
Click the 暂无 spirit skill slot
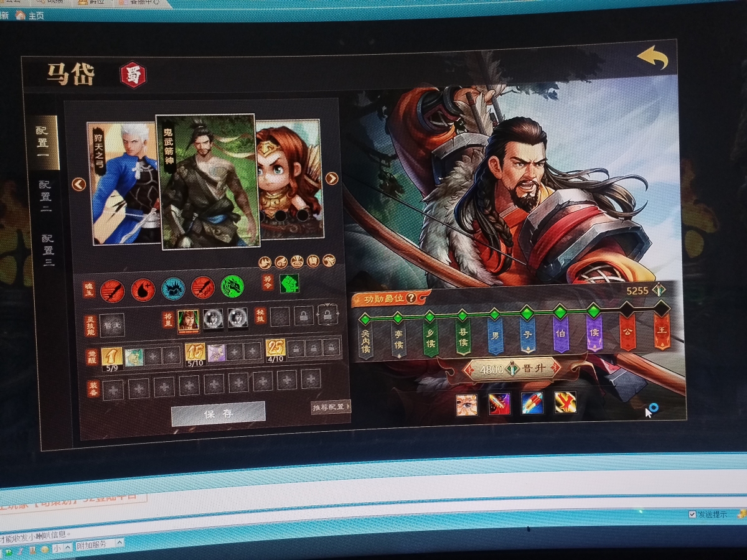[112, 325]
